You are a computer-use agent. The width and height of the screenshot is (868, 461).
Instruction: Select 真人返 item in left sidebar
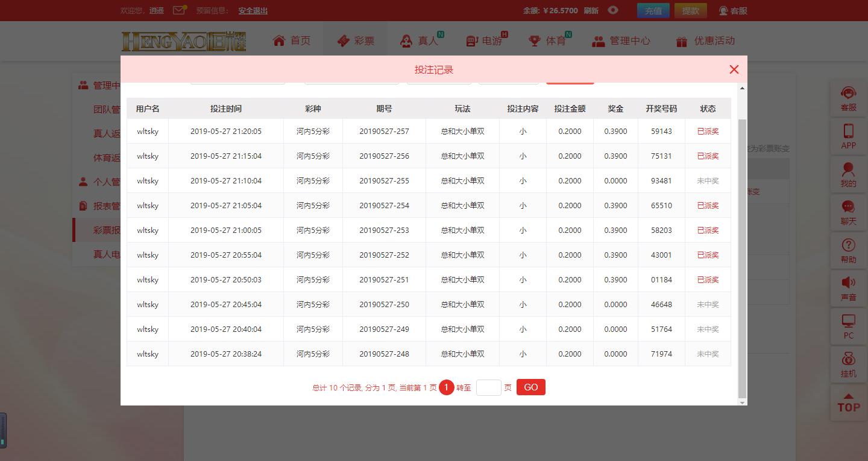pyautogui.click(x=107, y=133)
